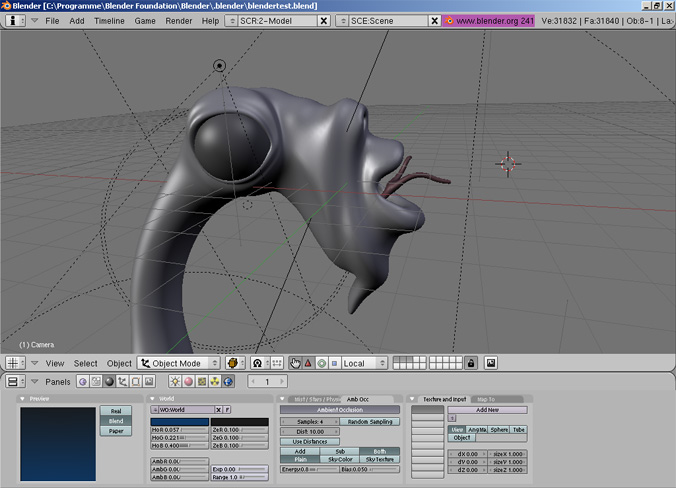Viewport: 676px width, 488px height.
Task: Open the Render menu
Action: click(178, 21)
